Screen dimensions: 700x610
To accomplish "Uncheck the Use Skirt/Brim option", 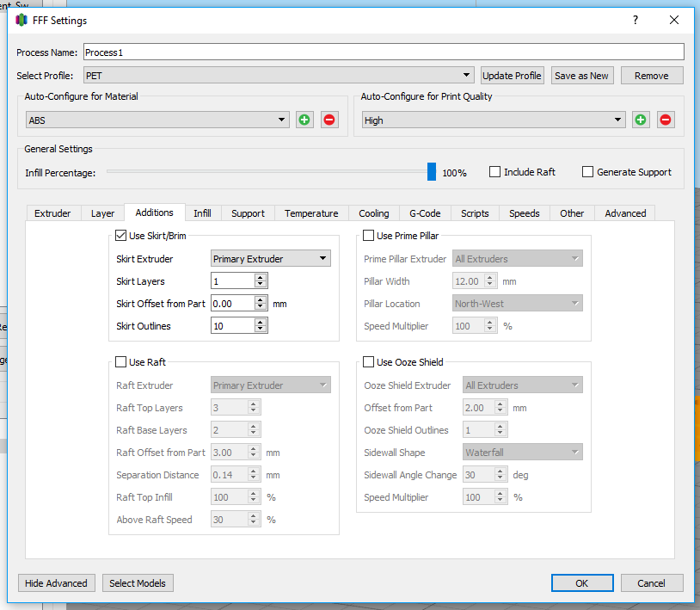I will point(120,236).
